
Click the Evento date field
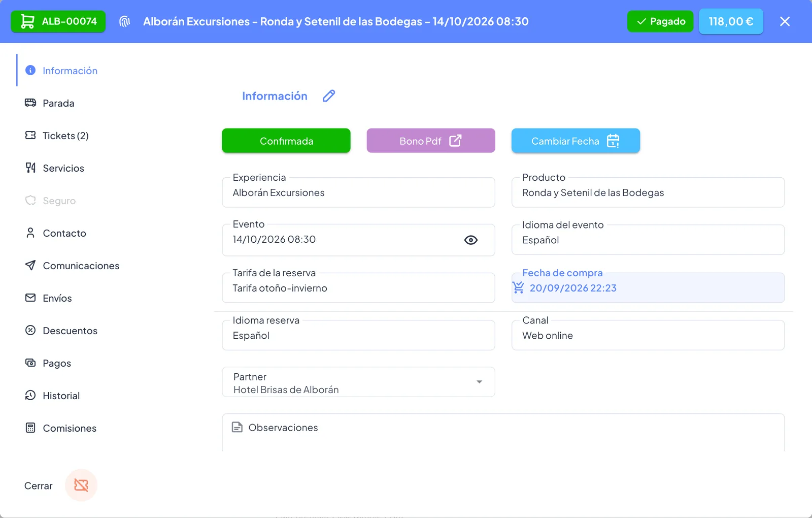click(358, 240)
